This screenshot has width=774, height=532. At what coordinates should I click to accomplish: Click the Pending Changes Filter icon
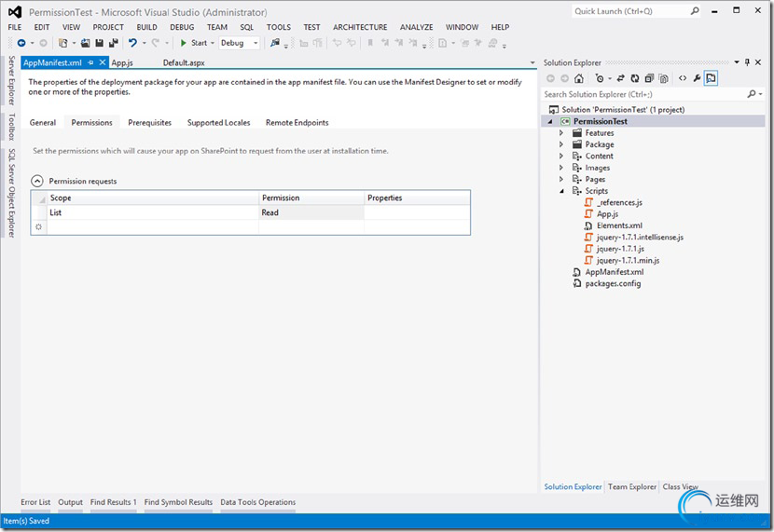600,78
